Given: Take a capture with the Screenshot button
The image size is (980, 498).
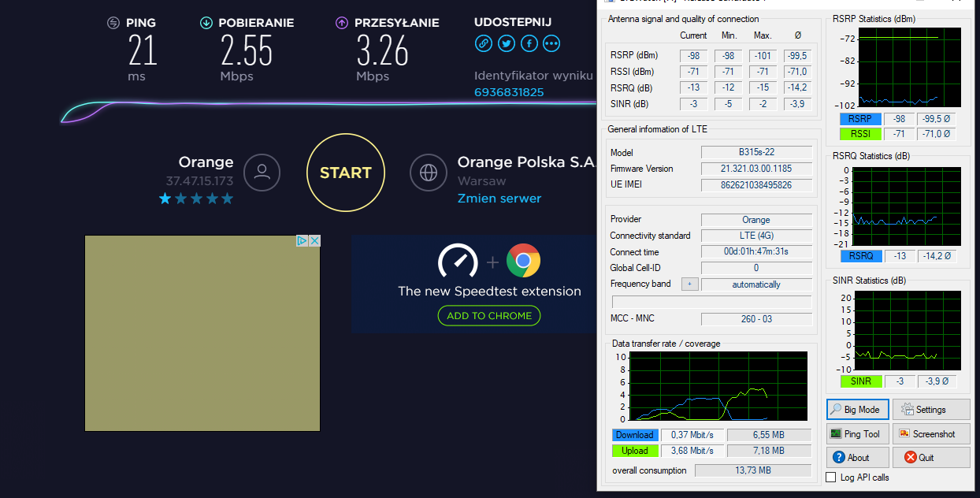Looking at the screenshot, I should coord(931,434).
